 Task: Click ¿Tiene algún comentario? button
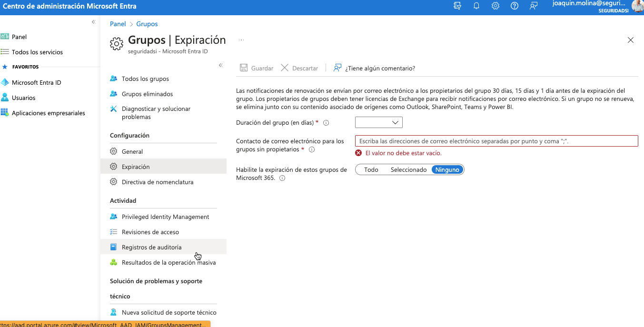[x=375, y=68]
